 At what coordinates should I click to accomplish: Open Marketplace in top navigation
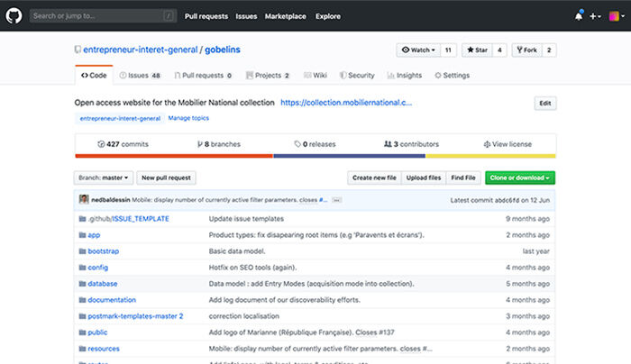coord(286,16)
